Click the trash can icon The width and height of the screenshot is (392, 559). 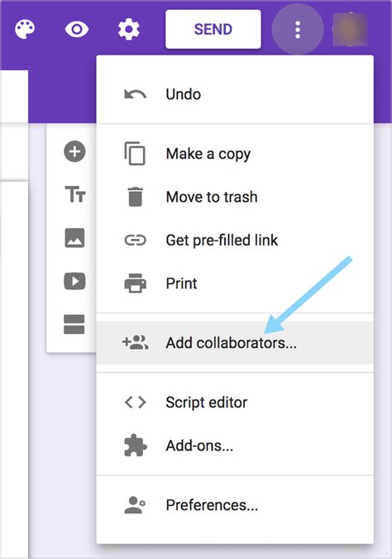tap(135, 197)
